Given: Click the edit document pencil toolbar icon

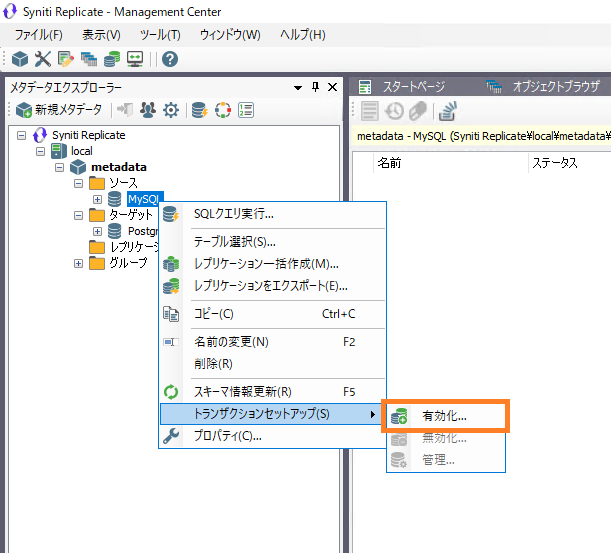Looking at the screenshot, I should (65, 59).
